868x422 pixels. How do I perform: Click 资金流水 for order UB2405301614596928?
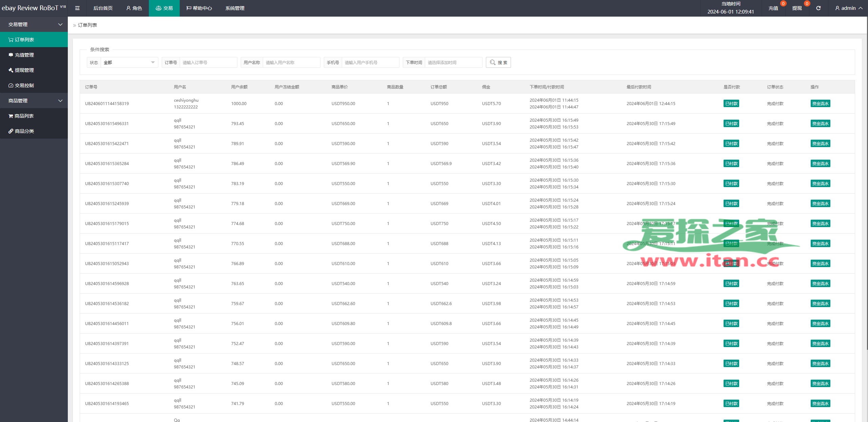click(820, 284)
